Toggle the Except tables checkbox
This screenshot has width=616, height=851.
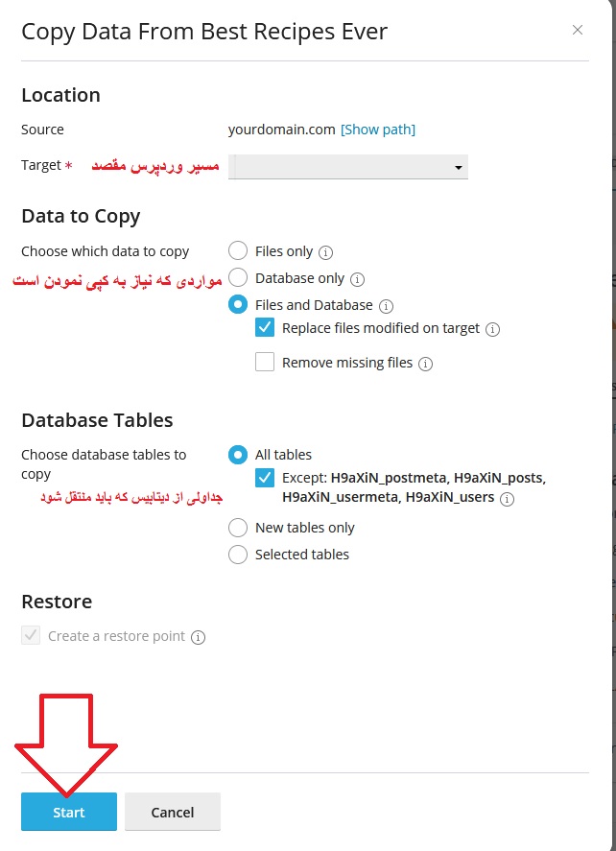coord(265,478)
